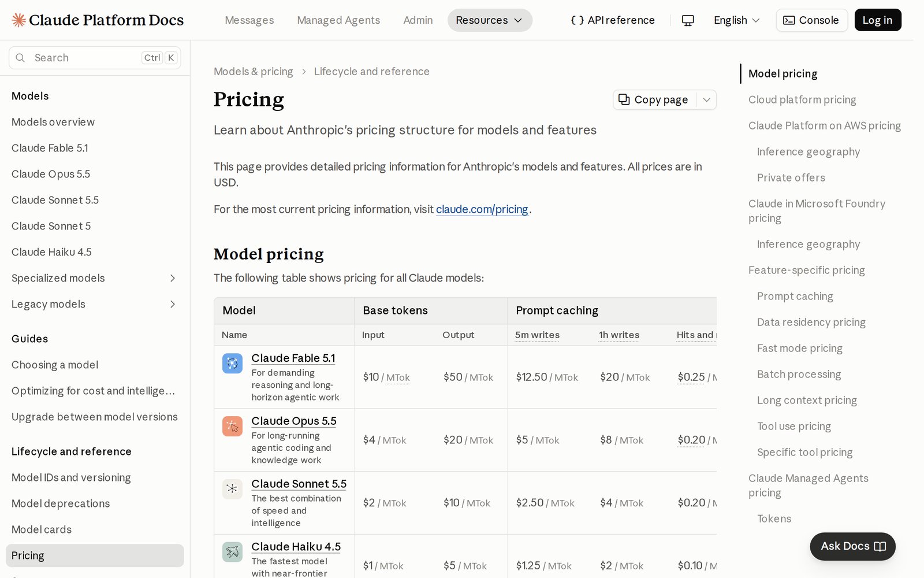924x578 pixels.
Task: Click the Console button
Action: click(x=811, y=20)
